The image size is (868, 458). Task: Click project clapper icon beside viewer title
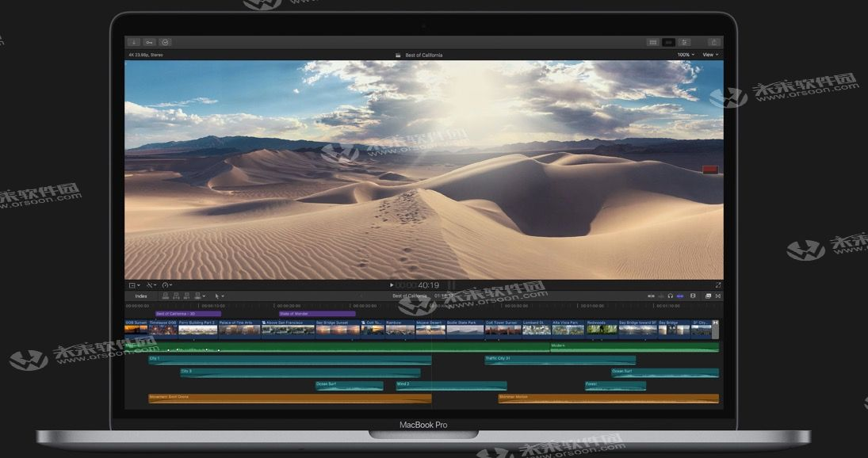tap(398, 55)
